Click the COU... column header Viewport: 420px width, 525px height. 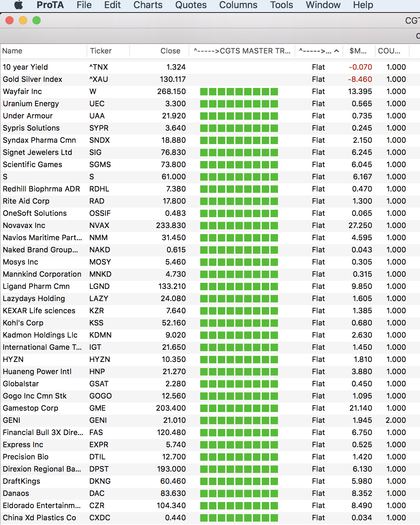(x=392, y=51)
